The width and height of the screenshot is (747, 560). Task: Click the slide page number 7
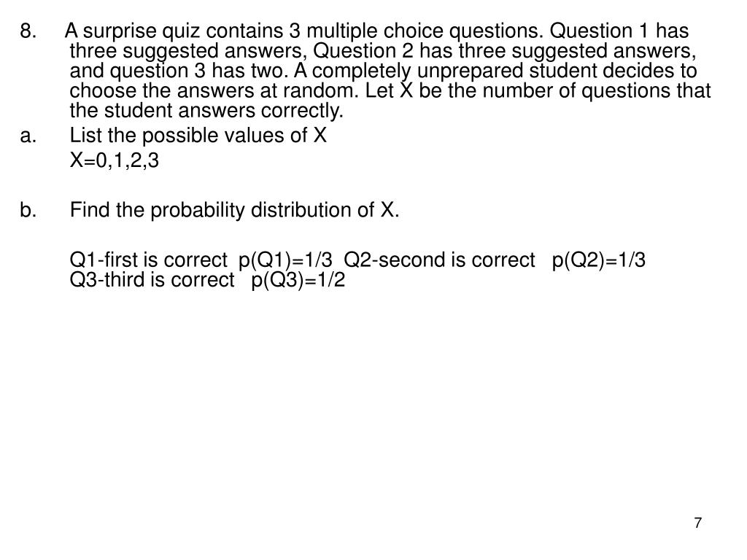point(698,523)
